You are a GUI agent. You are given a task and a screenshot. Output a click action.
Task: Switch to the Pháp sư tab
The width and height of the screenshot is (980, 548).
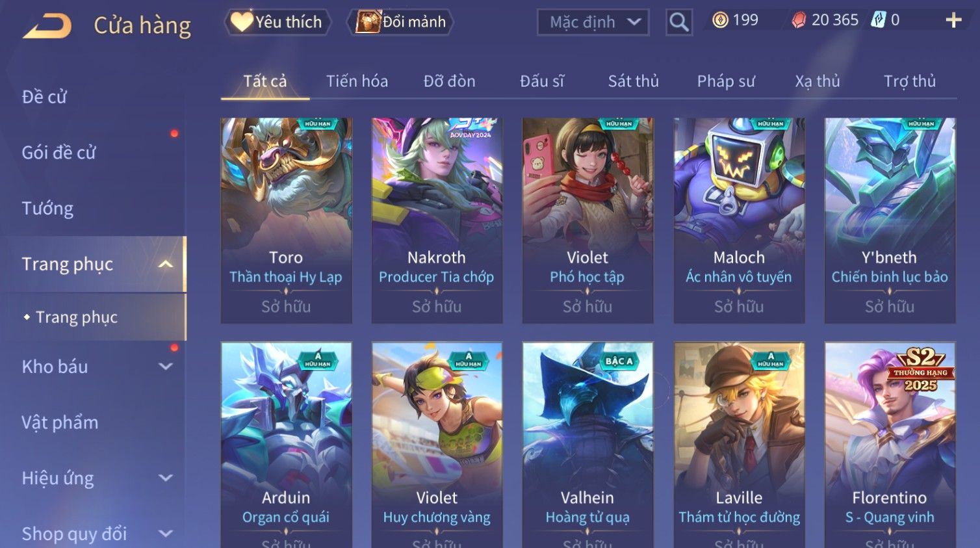(726, 81)
